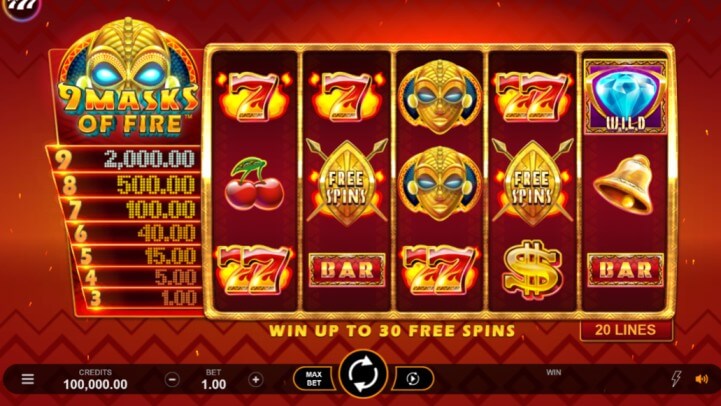Click the top golden mask symbol
721x406 pixels.
coord(440,97)
